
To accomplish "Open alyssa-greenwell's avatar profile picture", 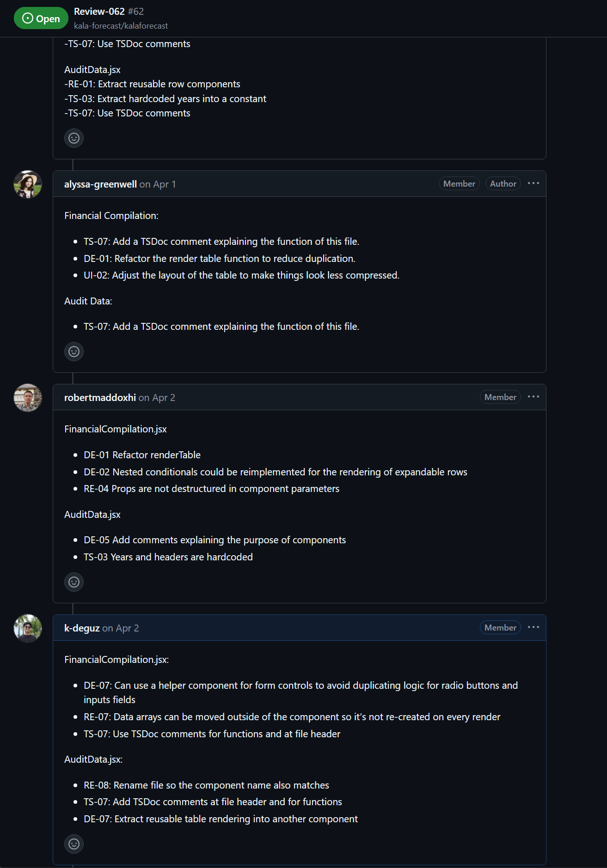I will [x=28, y=184].
